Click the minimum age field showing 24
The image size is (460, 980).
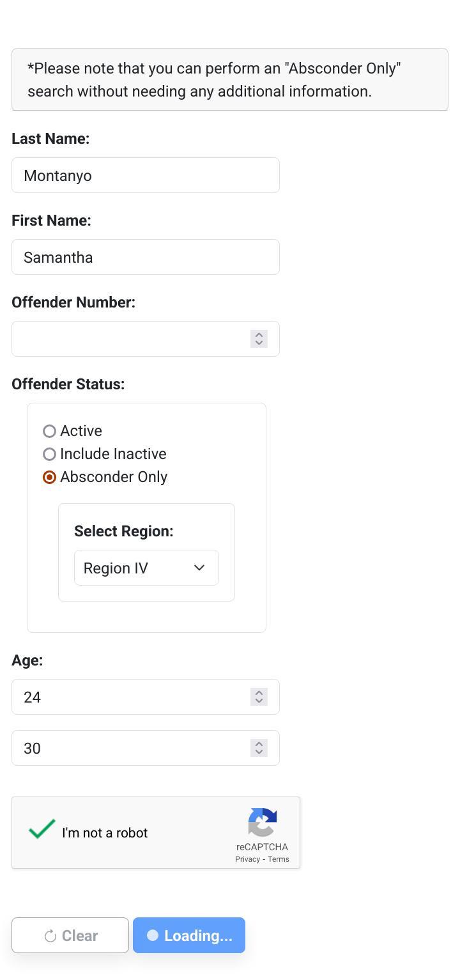coord(128,696)
